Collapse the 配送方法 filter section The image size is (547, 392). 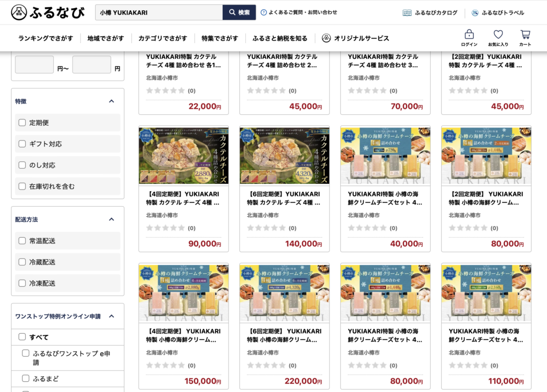coord(112,219)
